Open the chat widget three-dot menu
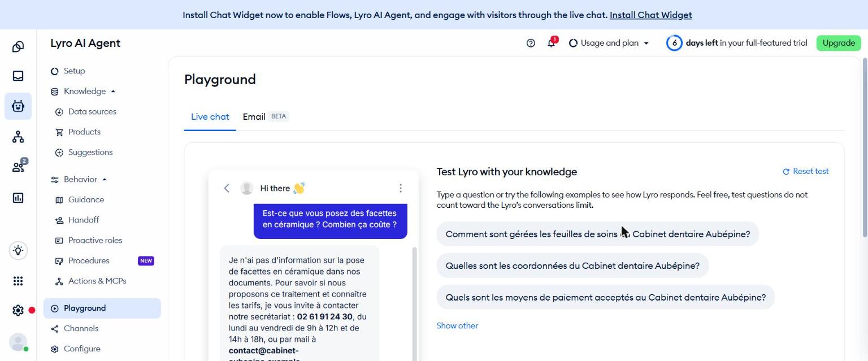The height and width of the screenshot is (361, 868). coord(401,188)
